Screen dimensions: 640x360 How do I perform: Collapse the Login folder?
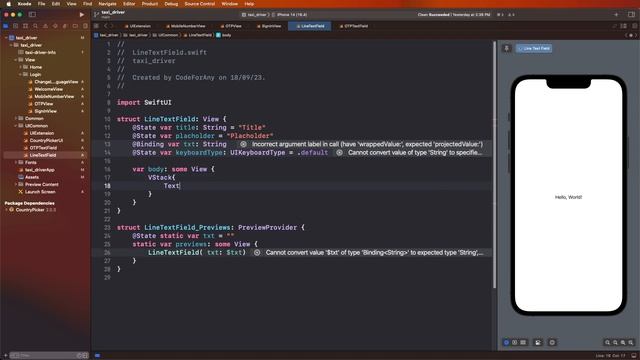[x=20, y=74]
